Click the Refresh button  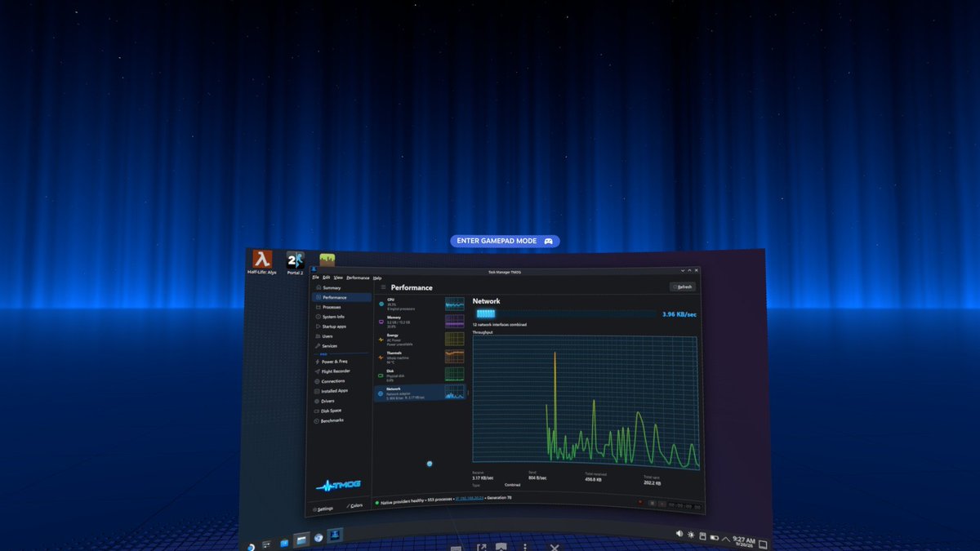(x=682, y=287)
